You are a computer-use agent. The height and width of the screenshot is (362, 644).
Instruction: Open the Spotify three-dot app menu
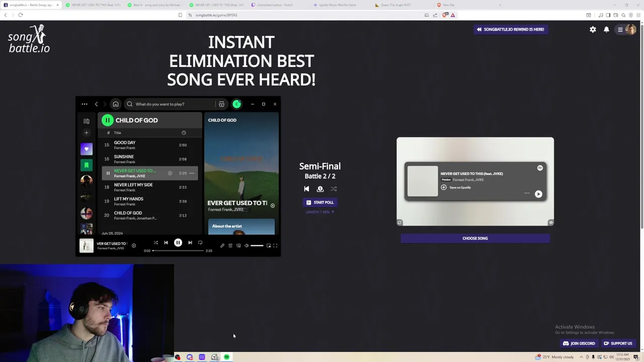(85, 104)
